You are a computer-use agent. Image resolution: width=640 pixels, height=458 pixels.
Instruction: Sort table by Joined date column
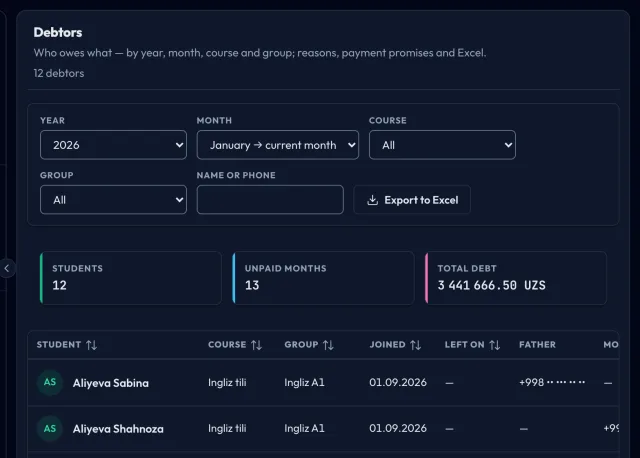[x=395, y=345]
